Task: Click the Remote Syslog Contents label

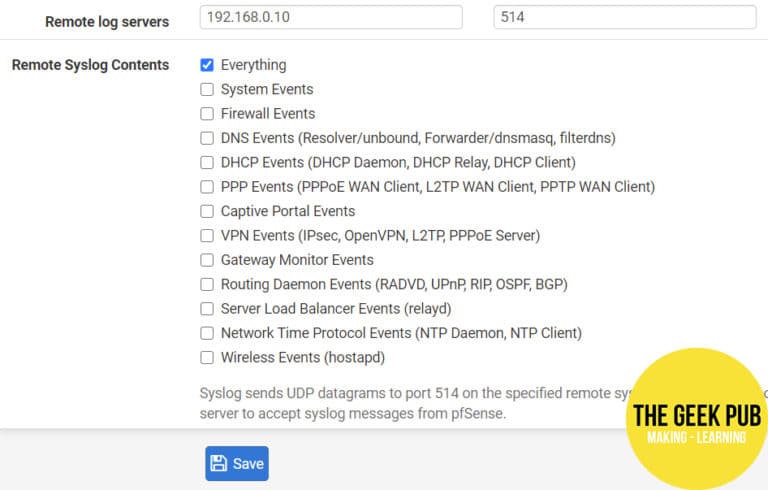Action: point(90,65)
